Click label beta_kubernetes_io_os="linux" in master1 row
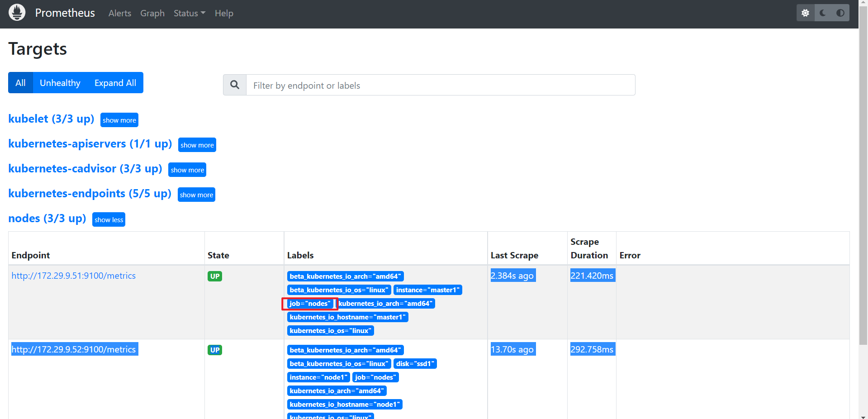Image resolution: width=868 pixels, height=419 pixels. [x=339, y=290]
